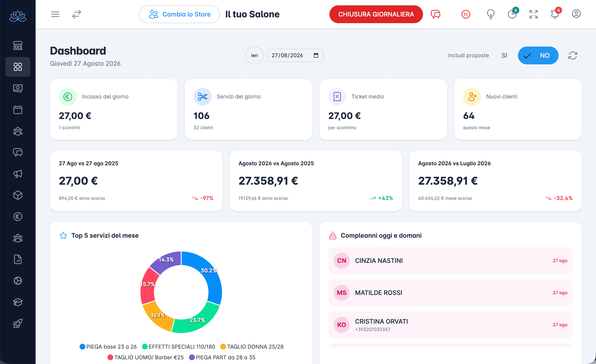The width and height of the screenshot is (596, 364).
Task: Click the -97% trend value
Action: 207,198
